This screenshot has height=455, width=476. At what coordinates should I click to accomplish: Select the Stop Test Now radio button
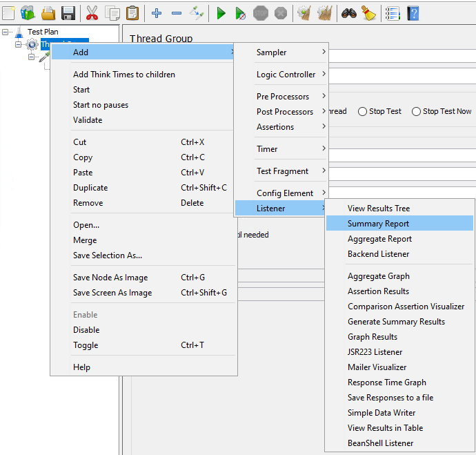(x=416, y=112)
